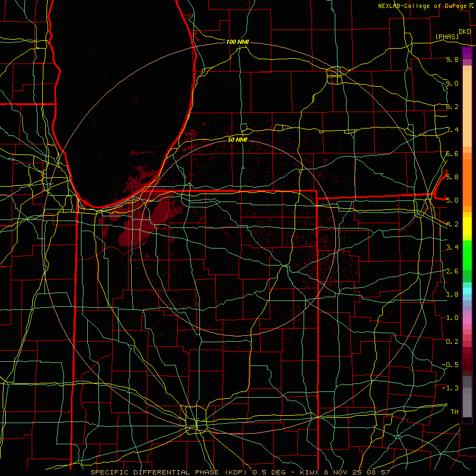The image size is (476, 476).
Task: Click the bright green band of the color bar
Action: (x=467, y=255)
